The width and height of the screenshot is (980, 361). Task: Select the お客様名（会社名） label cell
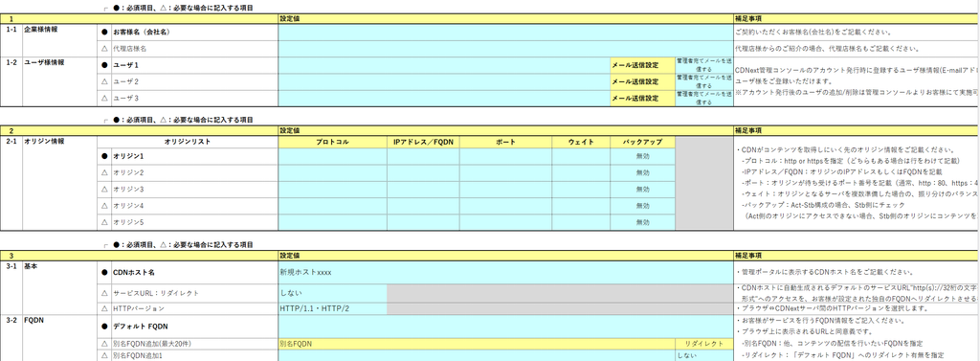[195, 32]
